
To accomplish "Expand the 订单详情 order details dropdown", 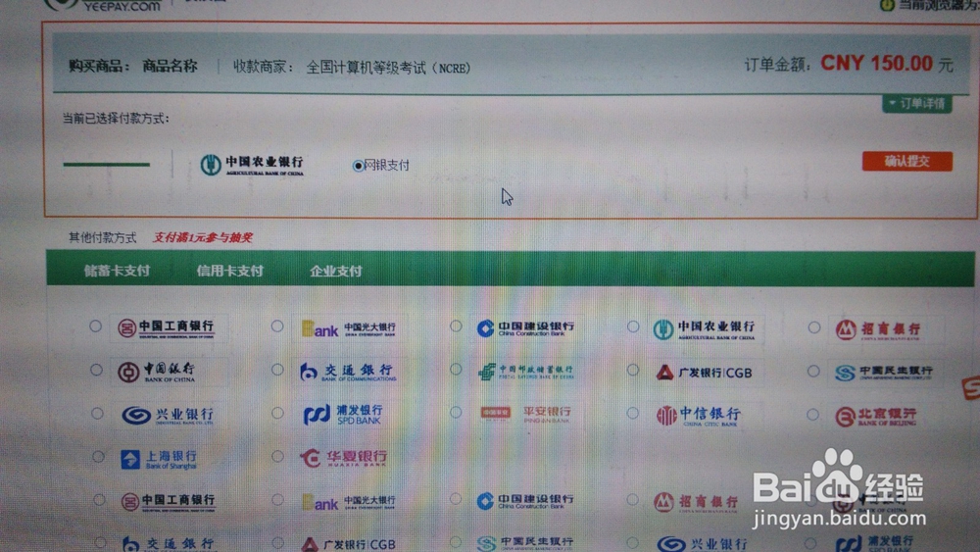I will tap(917, 104).
